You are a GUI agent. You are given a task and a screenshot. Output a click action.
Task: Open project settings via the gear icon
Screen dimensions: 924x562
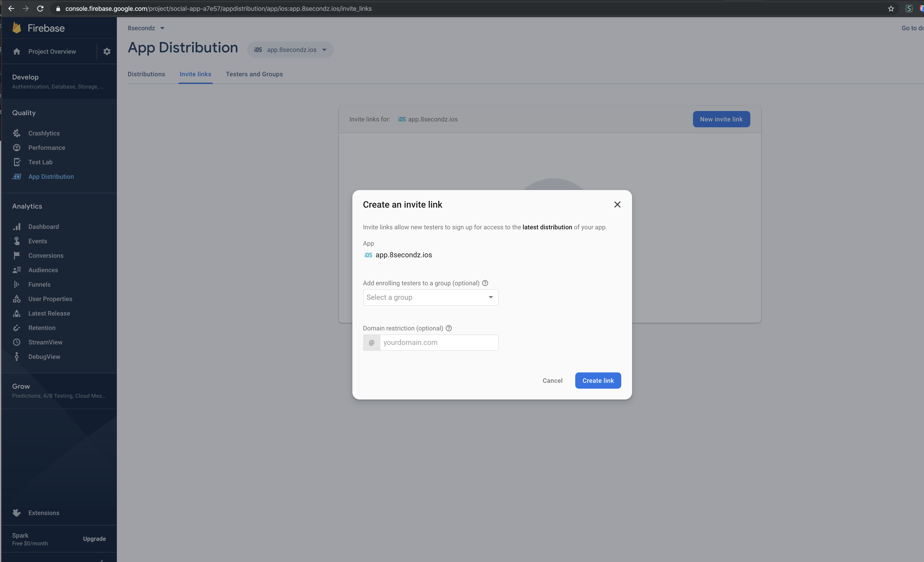(107, 51)
